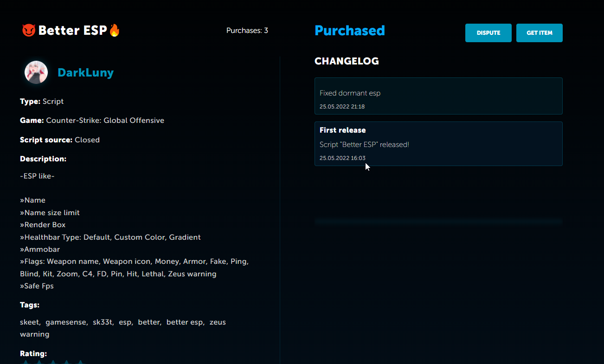
Task: Click the CHANGELOG heading
Action: 347,61
